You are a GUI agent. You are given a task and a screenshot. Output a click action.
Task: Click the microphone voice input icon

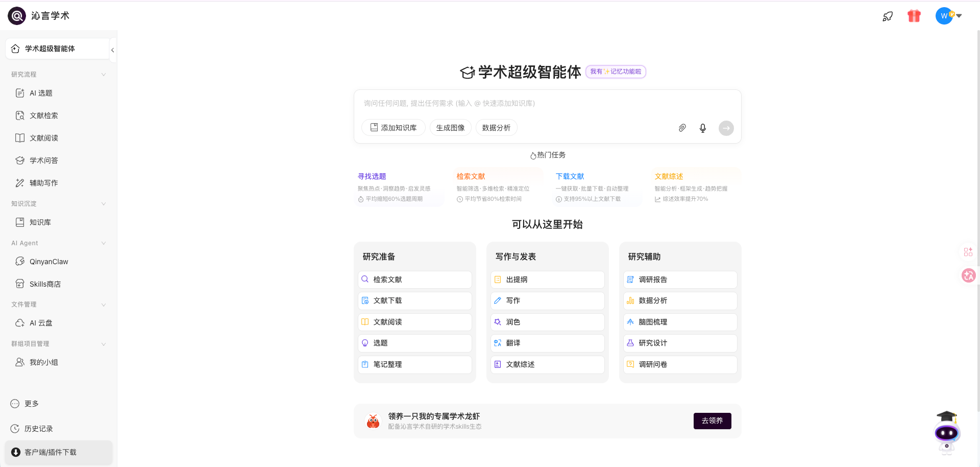pos(702,128)
